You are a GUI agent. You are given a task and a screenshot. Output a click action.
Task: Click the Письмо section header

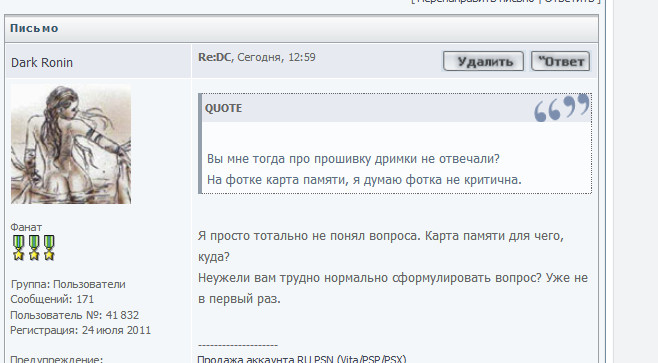pos(34,28)
